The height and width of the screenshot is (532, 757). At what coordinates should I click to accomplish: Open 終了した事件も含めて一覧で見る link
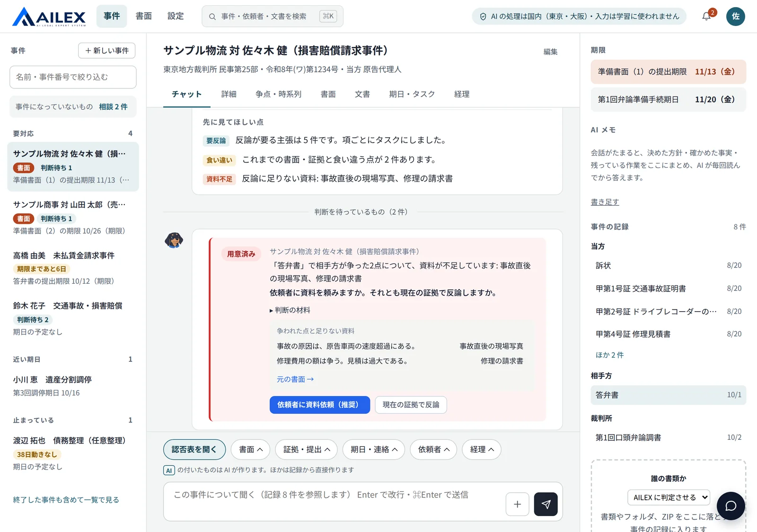66,500
